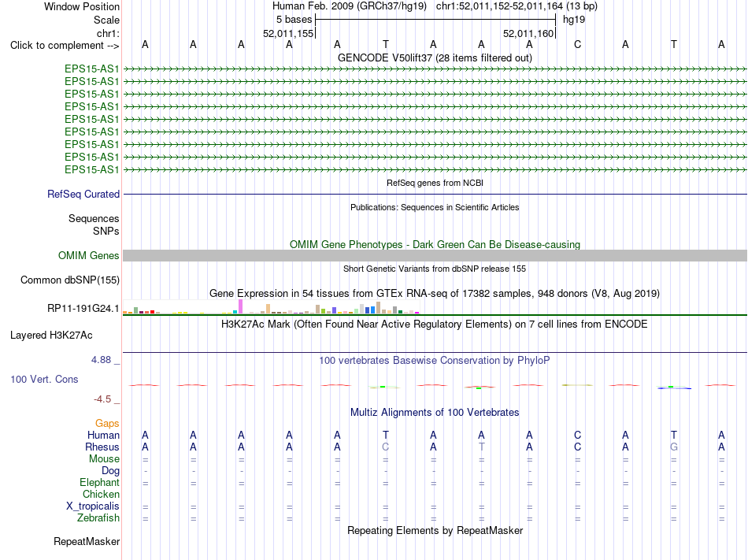Open the Publications: Sequences in Scientific Articles title
The width and height of the screenshot is (748, 560).
(x=435, y=207)
